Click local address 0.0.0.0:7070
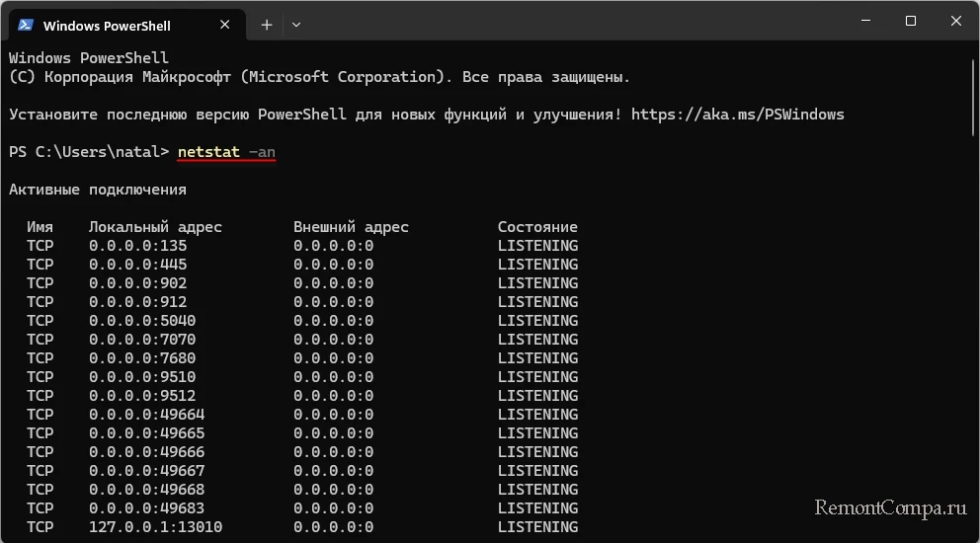The height and width of the screenshot is (543, 980). [x=142, y=340]
